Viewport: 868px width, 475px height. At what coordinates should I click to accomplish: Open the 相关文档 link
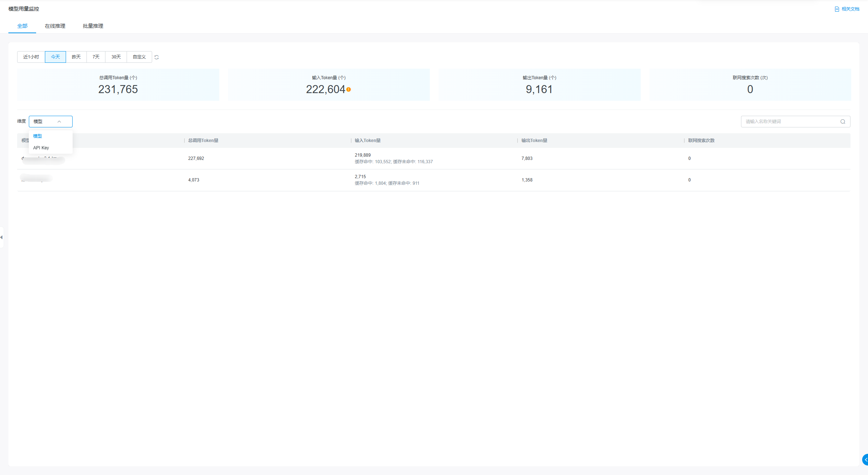point(850,9)
